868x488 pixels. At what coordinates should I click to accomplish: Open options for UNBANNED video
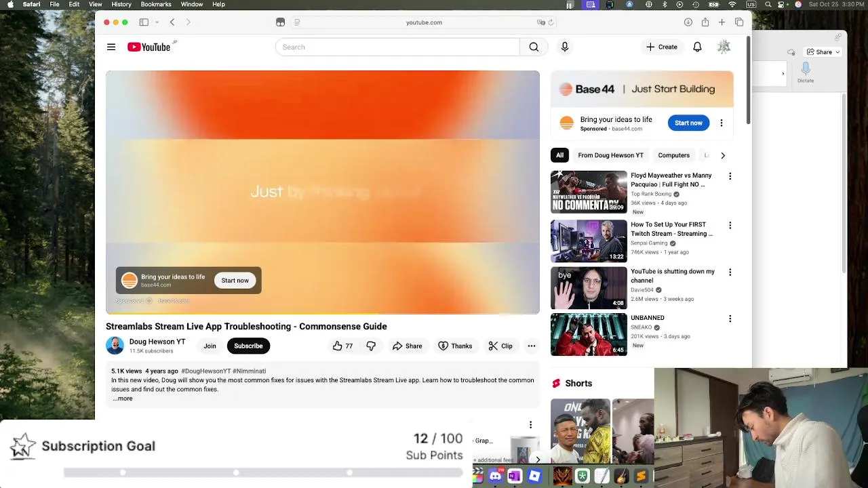[x=730, y=319]
